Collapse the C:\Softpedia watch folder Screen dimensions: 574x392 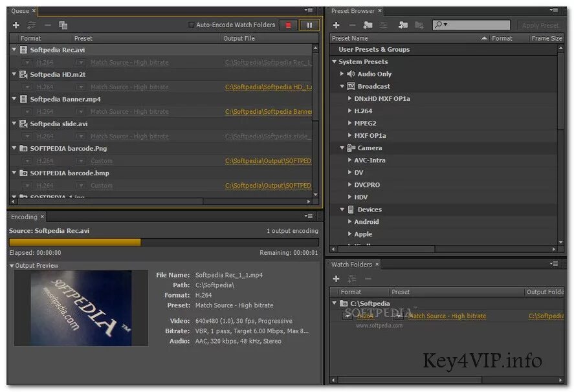click(x=334, y=303)
